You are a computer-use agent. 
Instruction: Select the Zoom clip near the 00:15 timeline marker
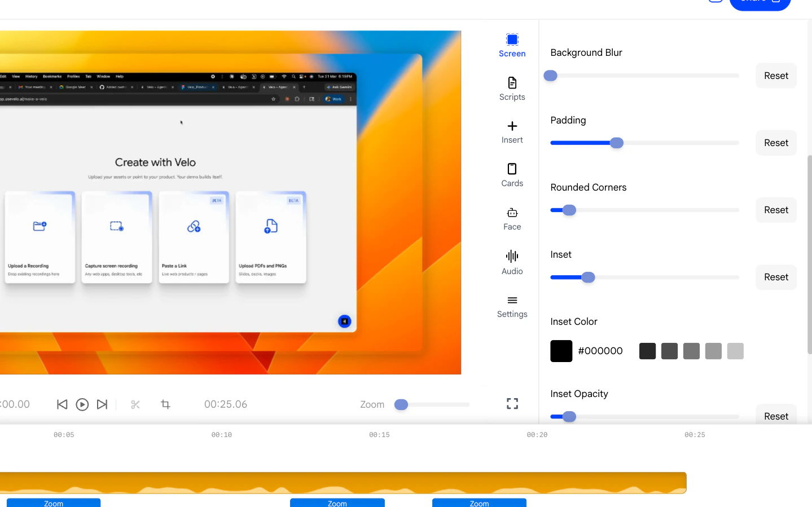[x=337, y=502]
